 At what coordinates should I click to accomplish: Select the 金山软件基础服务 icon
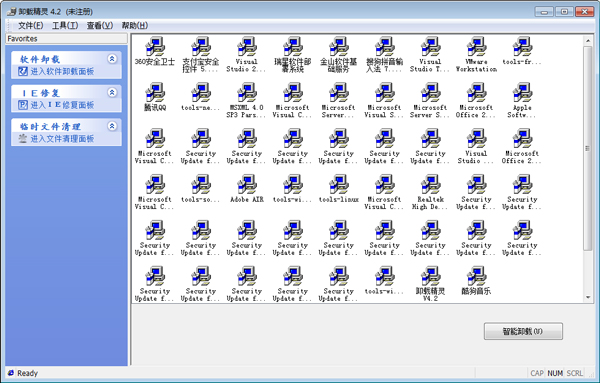pos(339,47)
